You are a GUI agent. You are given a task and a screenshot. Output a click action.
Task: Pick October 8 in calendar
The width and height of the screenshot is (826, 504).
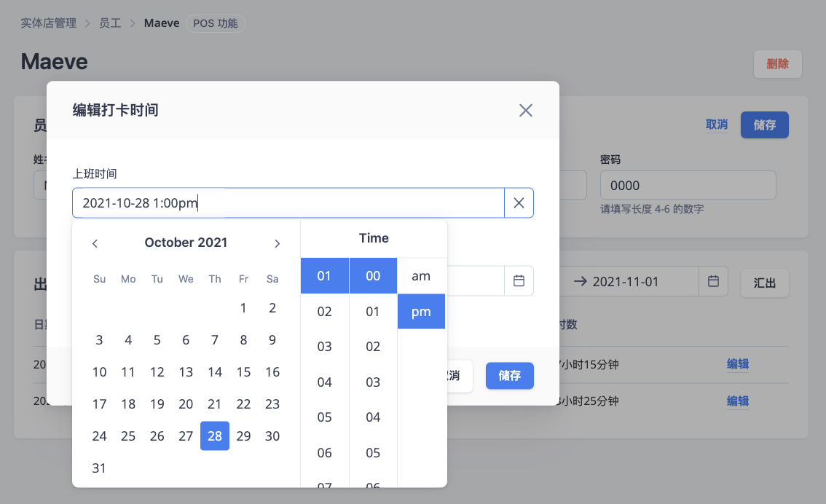[243, 339]
